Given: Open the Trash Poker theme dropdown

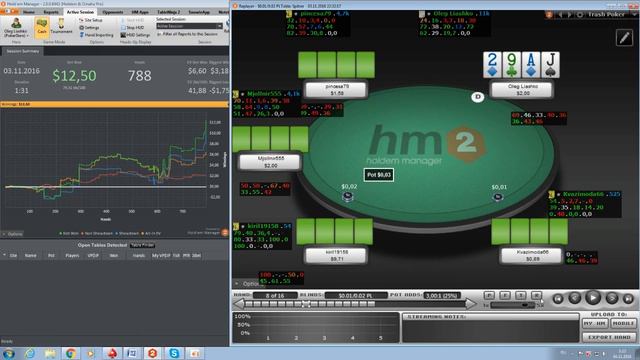Looking at the screenshot, I should [x=634, y=14].
